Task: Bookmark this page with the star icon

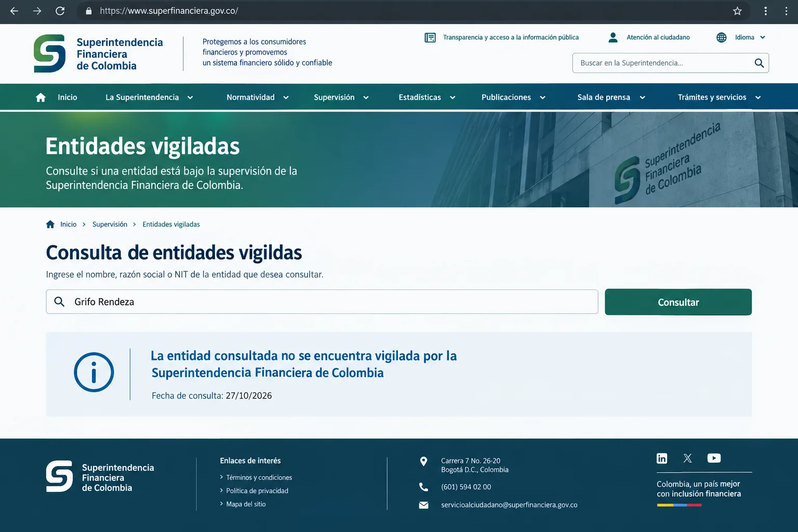Action: 737,11
